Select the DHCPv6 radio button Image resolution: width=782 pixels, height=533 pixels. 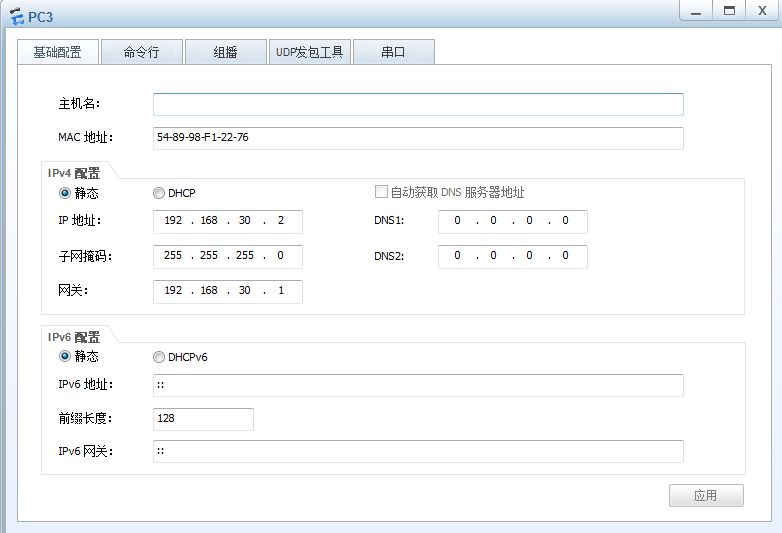[159, 357]
